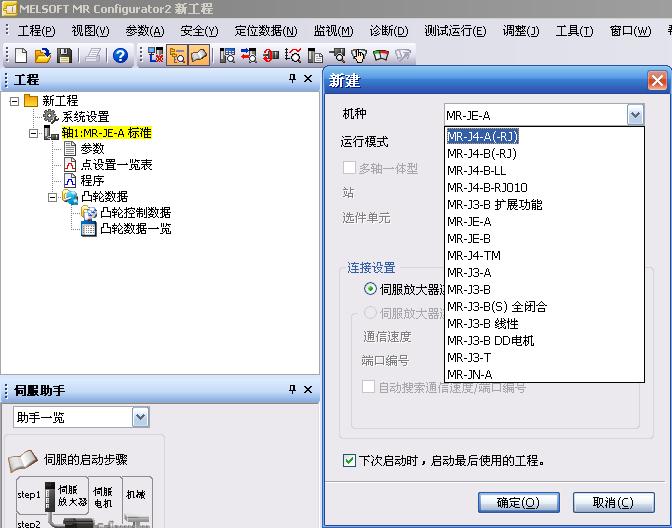Click the red and green tuning toolbar icon

click(381, 55)
